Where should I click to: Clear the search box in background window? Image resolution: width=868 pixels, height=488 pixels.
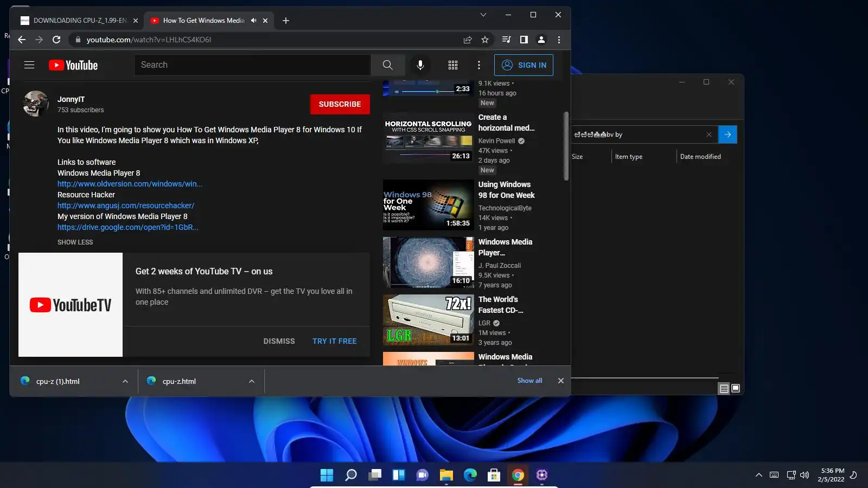coord(709,134)
